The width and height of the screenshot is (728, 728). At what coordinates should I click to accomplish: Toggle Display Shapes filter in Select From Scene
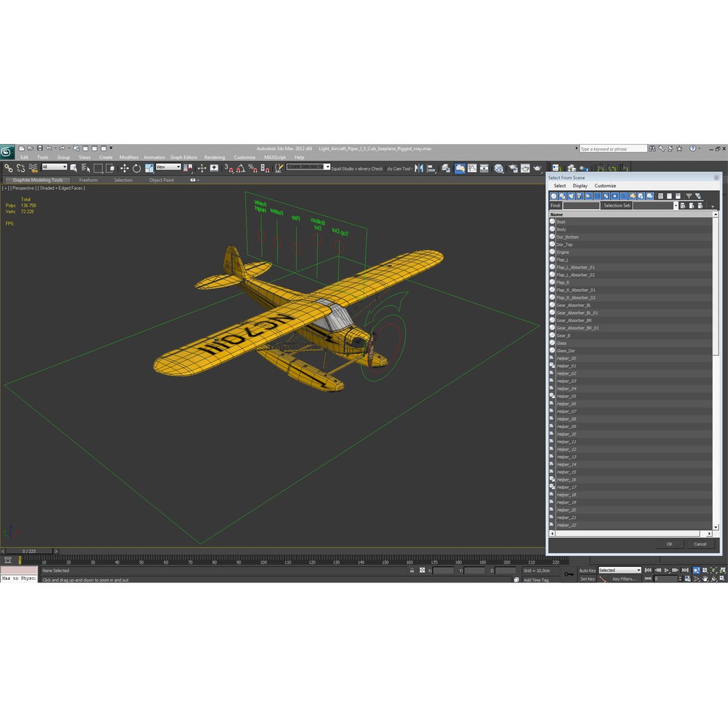tap(562, 196)
